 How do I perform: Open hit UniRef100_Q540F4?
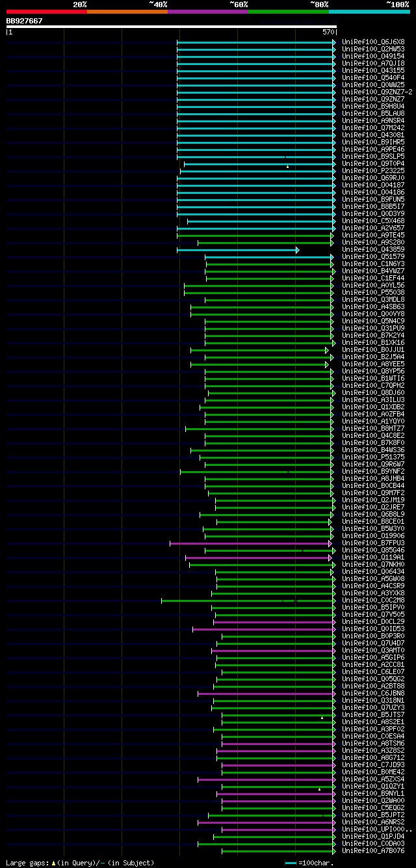point(373,77)
